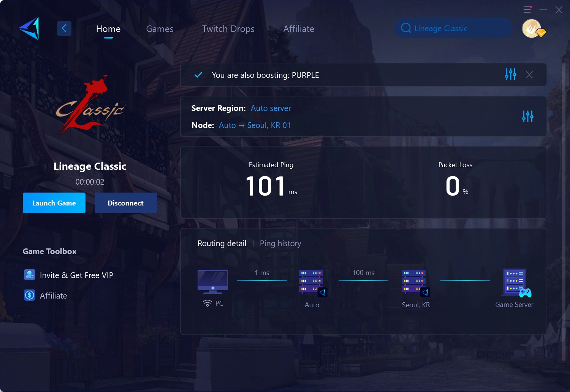Click the Affiliate coin icon in Game Toolbox
This screenshot has width=570, height=392.
30,295
